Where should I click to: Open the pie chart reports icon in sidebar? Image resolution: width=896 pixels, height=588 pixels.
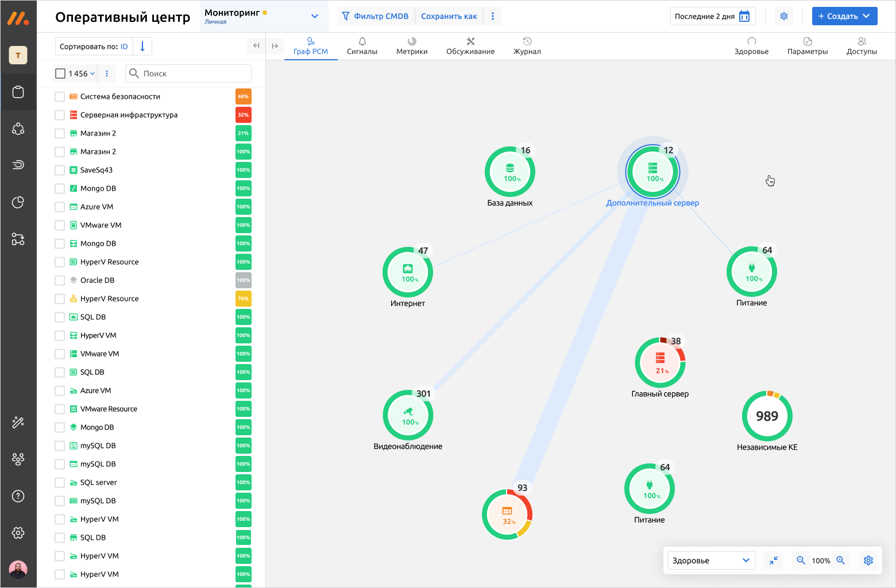18,202
